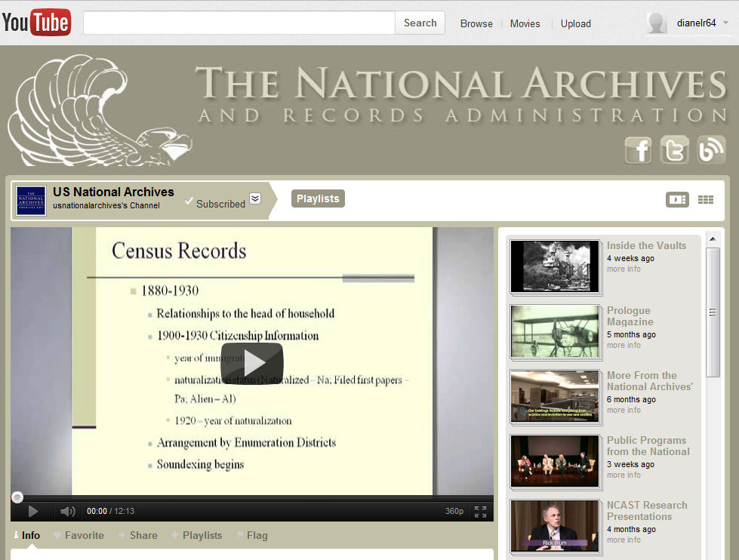Open the Prologue Magazine video thumbnail
Image resolution: width=739 pixels, height=560 pixels.
point(556,332)
